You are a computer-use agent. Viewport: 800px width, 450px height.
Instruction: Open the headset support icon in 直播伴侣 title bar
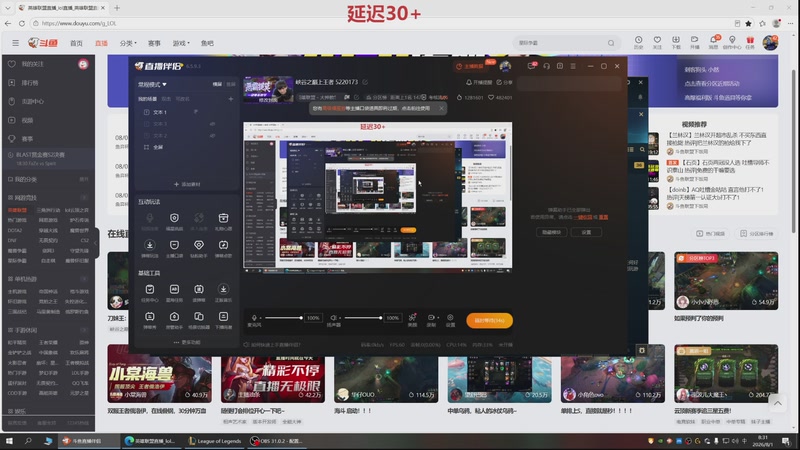(546, 66)
